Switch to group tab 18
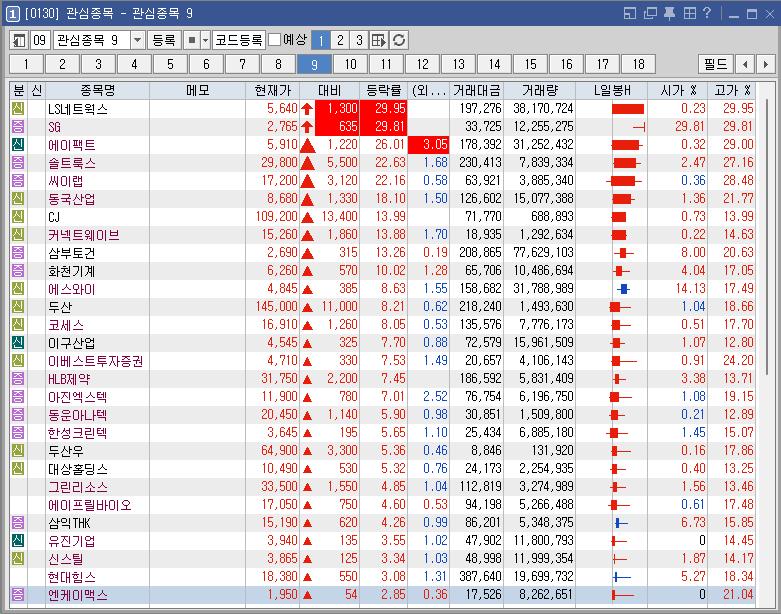The width and height of the screenshot is (781, 614). pyautogui.click(x=639, y=64)
